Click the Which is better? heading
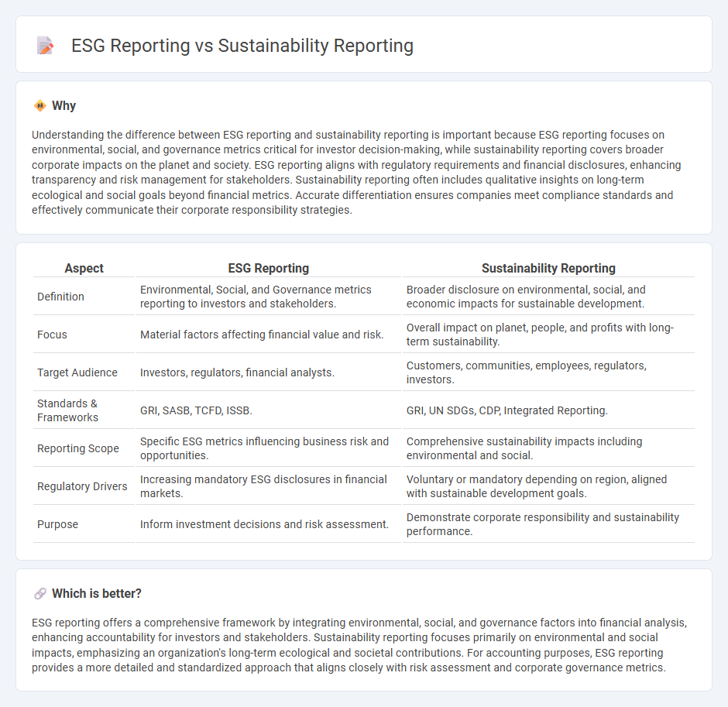 click(x=97, y=594)
